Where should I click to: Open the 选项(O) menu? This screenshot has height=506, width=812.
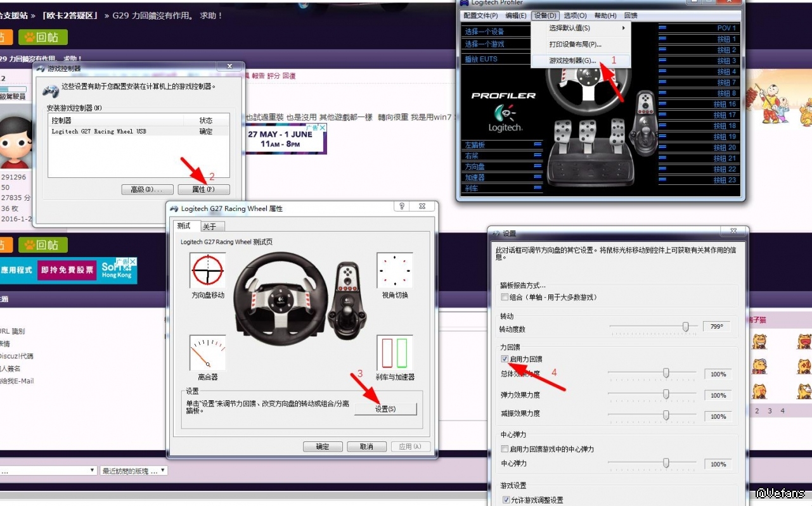(x=575, y=15)
